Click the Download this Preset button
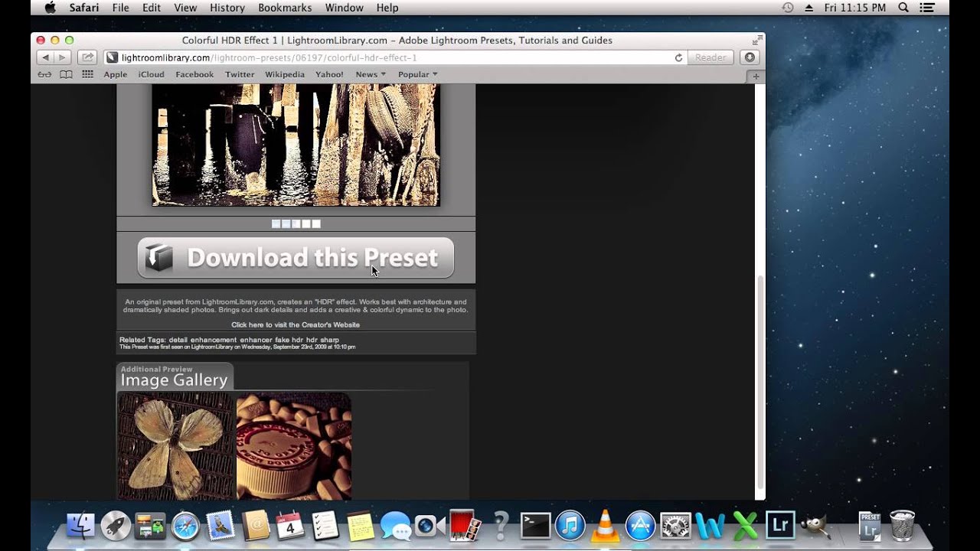The width and height of the screenshot is (980, 551). [296, 258]
